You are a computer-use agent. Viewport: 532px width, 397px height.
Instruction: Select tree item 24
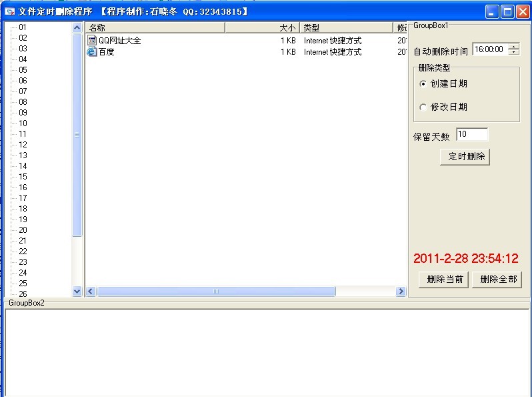(23, 273)
